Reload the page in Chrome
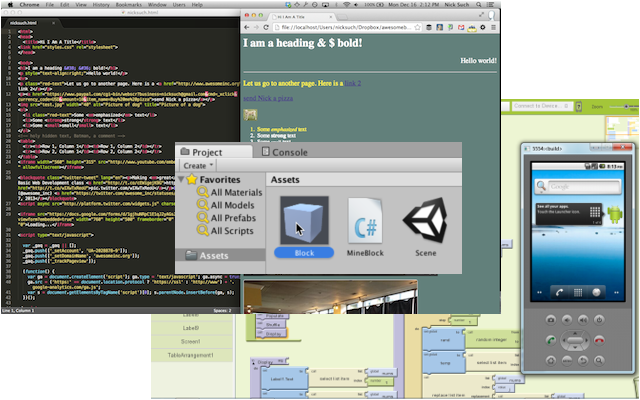Viewport: 640px width, 400px height. (x=266, y=27)
